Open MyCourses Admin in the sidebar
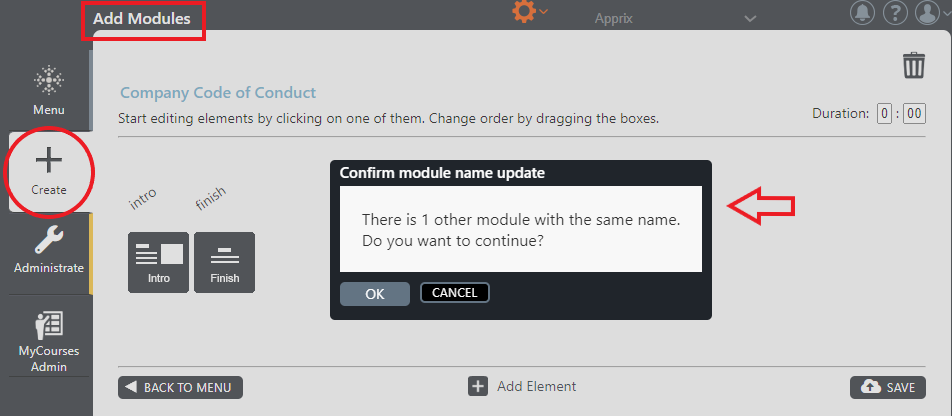This screenshot has width=952, height=416. point(49,342)
